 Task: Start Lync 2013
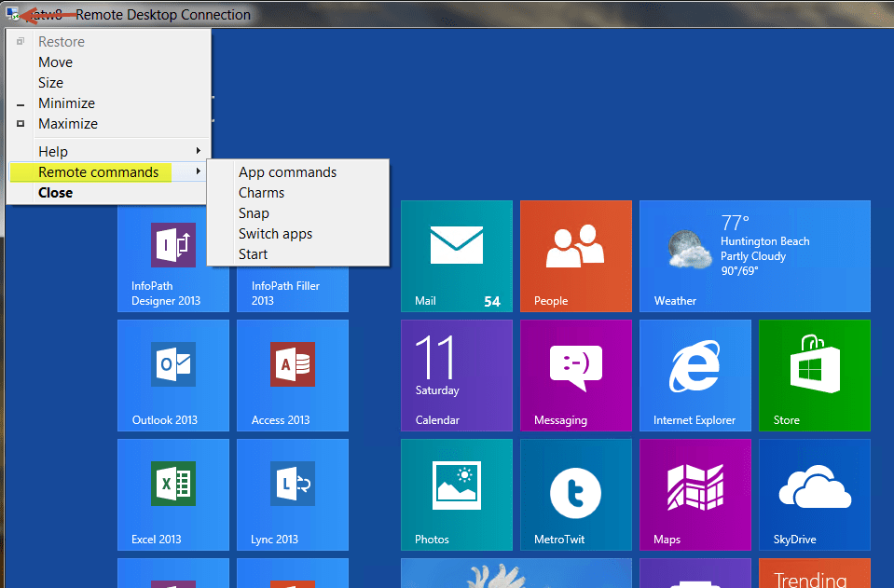(292, 494)
